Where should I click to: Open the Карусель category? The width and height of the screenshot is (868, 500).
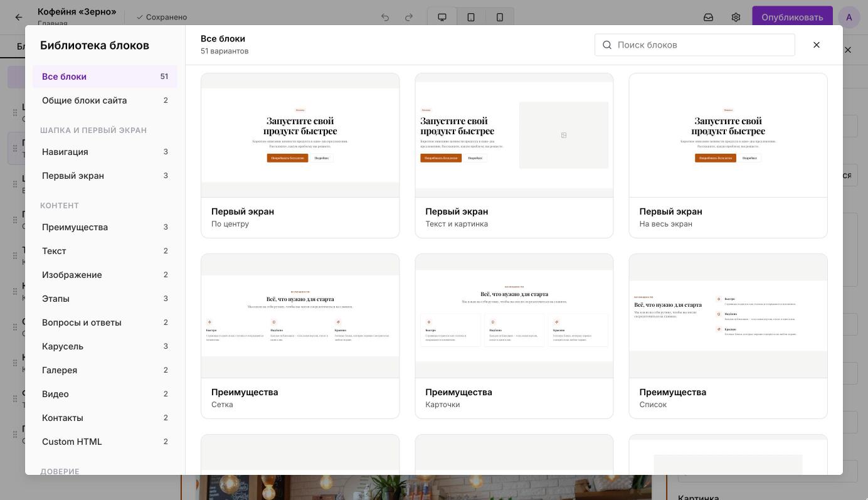tap(105, 346)
